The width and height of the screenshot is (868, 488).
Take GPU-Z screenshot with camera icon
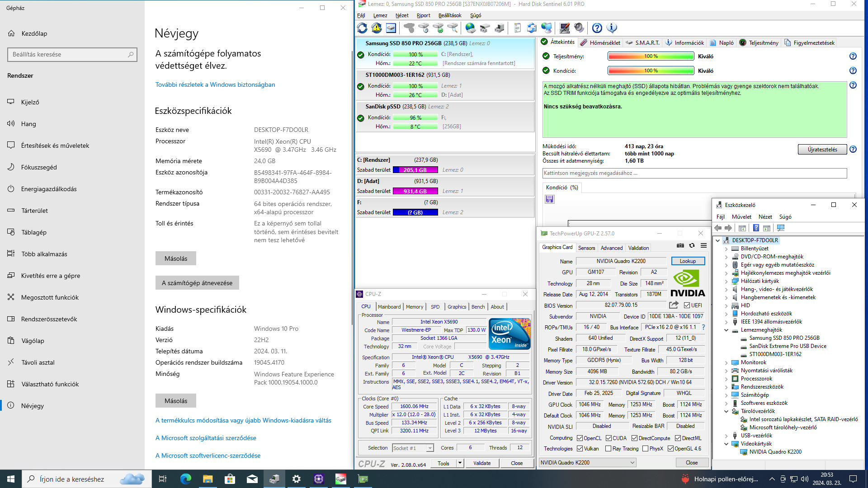coord(680,245)
